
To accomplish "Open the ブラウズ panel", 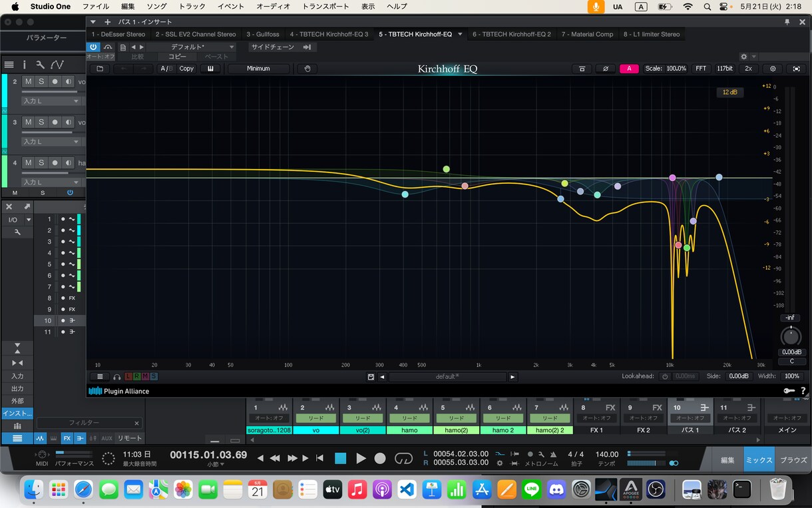I will pyautogui.click(x=793, y=459).
